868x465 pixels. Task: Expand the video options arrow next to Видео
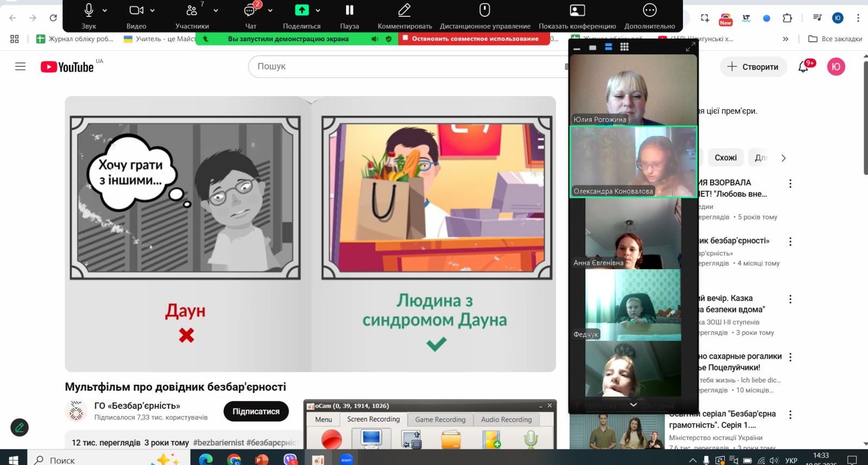152,10
